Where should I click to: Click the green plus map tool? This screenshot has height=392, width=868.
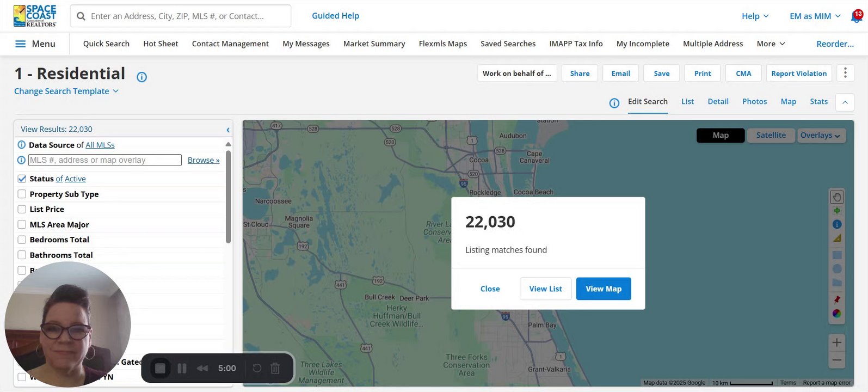(x=837, y=211)
